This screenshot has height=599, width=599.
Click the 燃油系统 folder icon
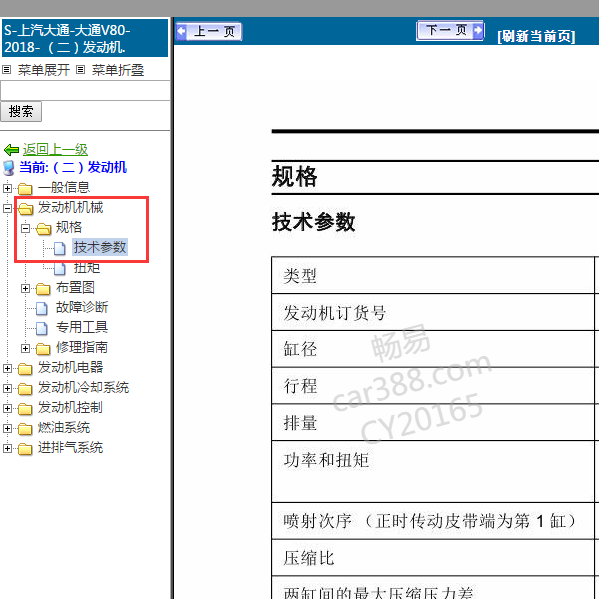tap(25, 429)
